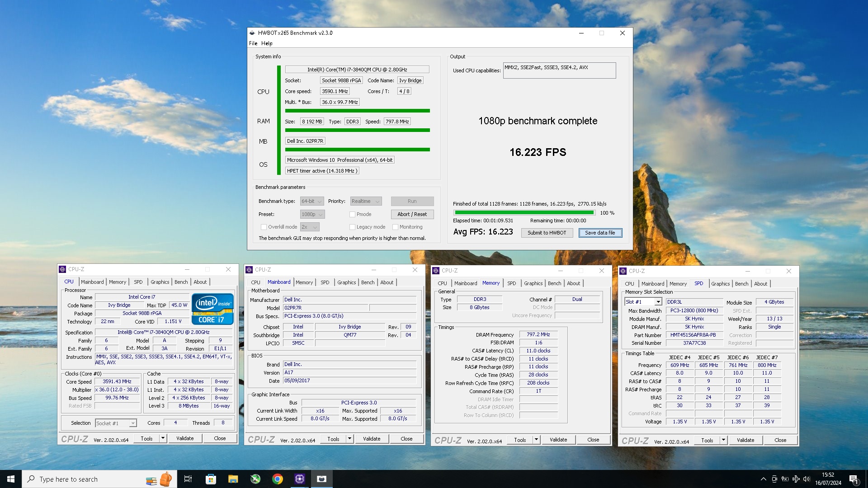868x488 pixels.
Task: Click title icon of CPU-Z processor window
Action: point(62,269)
